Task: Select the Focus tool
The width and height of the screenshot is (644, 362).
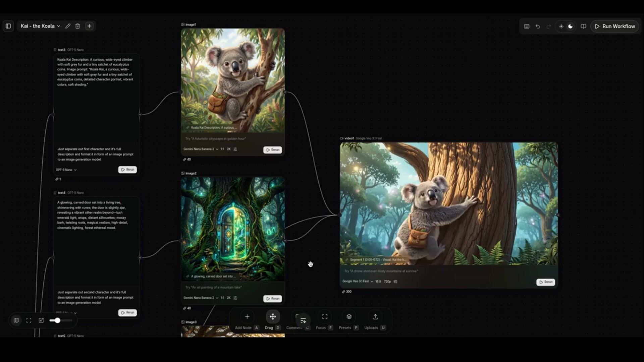Action: (x=325, y=317)
